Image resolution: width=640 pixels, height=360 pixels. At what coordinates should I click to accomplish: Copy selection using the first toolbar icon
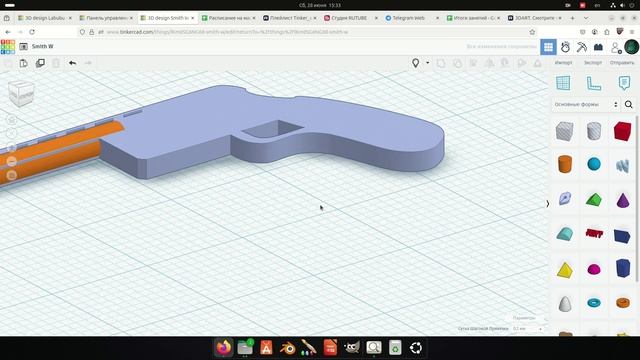8,63
